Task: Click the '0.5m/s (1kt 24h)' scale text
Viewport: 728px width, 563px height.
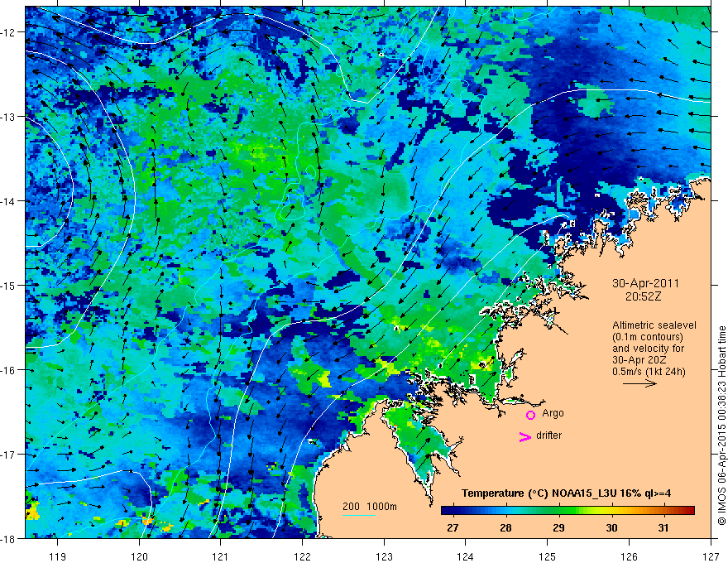Action: point(649,372)
